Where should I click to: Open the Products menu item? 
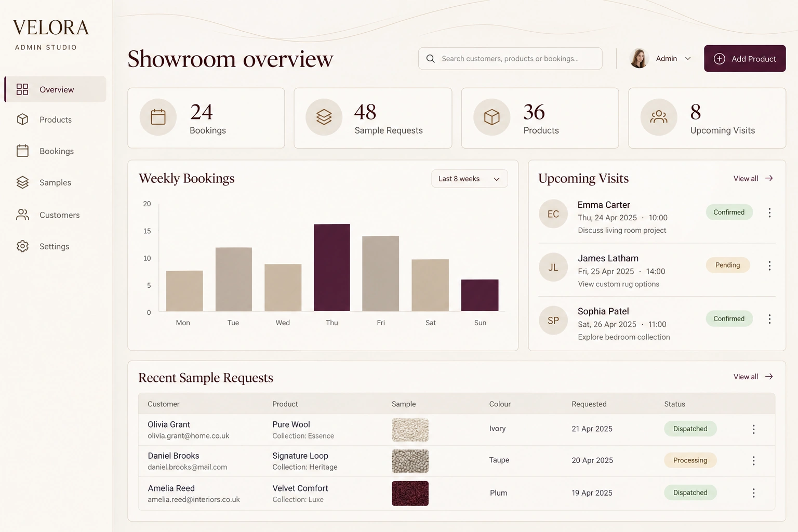56,119
